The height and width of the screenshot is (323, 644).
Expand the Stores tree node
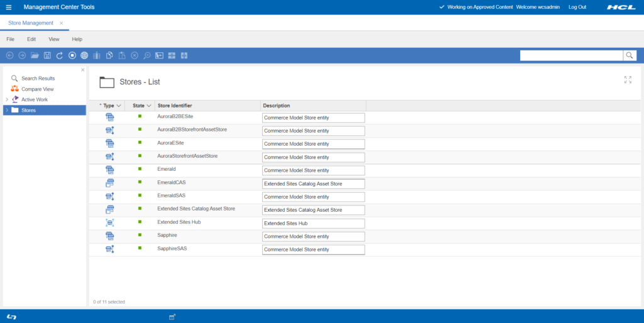7,110
